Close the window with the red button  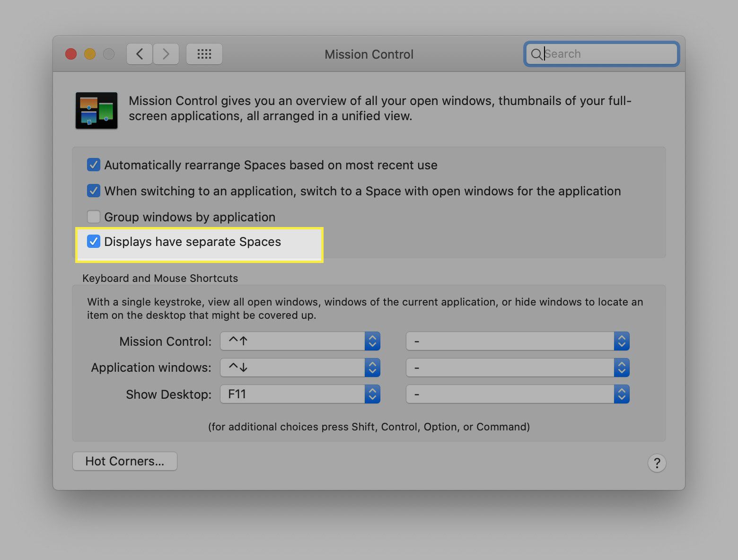click(x=71, y=54)
